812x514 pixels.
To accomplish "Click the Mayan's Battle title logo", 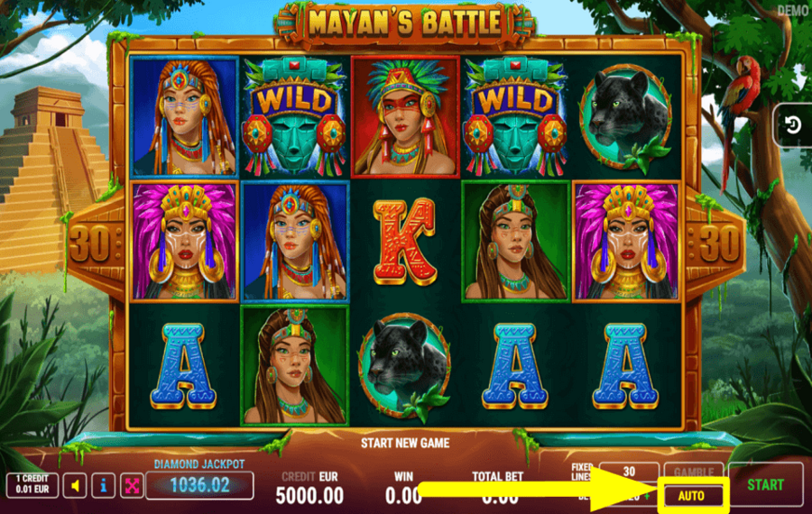I will click(x=404, y=23).
